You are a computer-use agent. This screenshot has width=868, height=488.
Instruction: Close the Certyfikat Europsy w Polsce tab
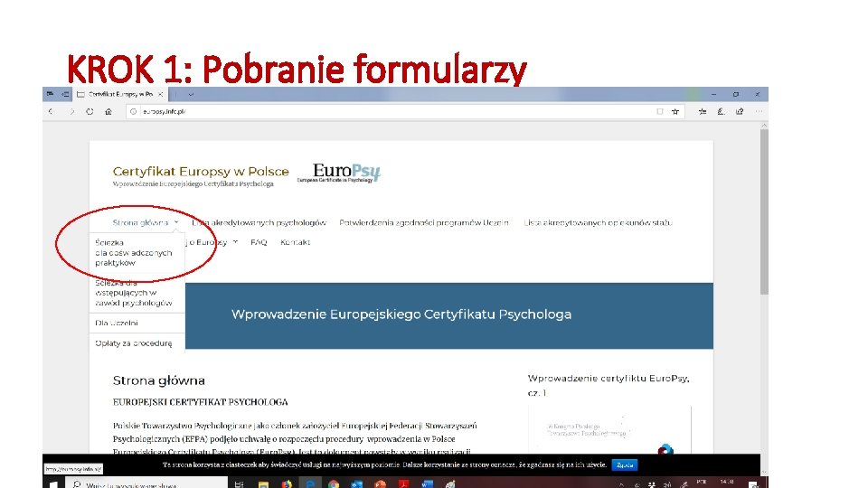(x=161, y=94)
